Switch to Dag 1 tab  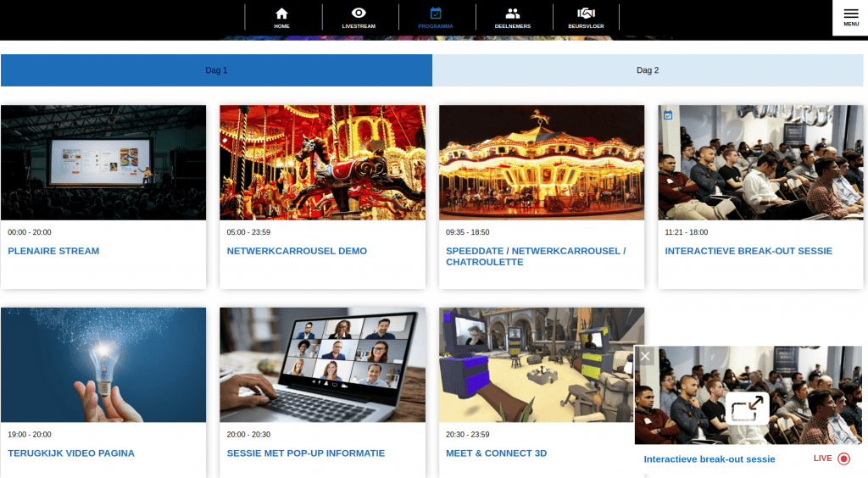point(216,70)
